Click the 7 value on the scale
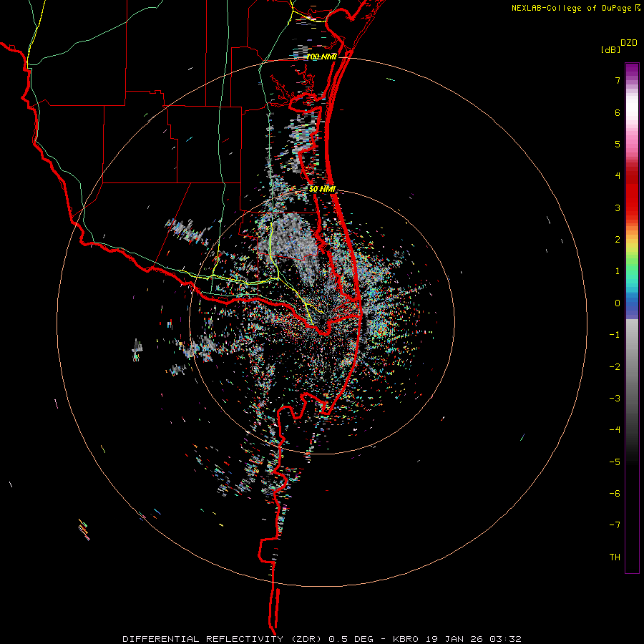644x644 pixels. tap(618, 80)
